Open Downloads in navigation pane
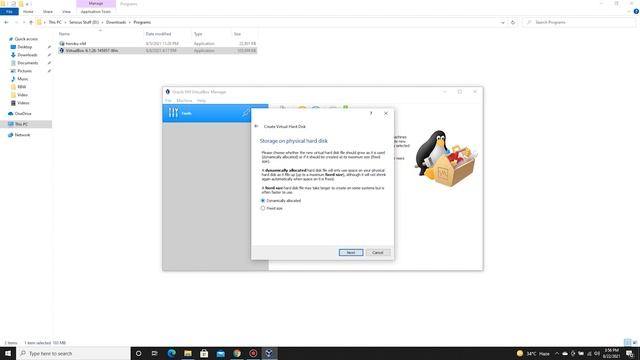The width and height of the screenshot is (640, 360). coord(27,55)
